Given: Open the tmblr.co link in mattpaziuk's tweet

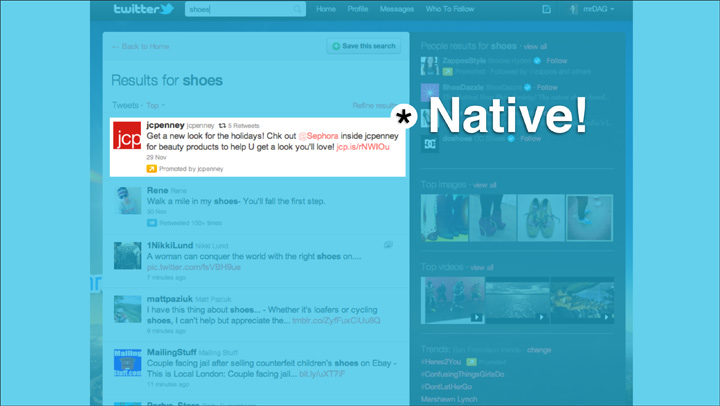Looking at the screenshot, I should [x=336, y=321].
